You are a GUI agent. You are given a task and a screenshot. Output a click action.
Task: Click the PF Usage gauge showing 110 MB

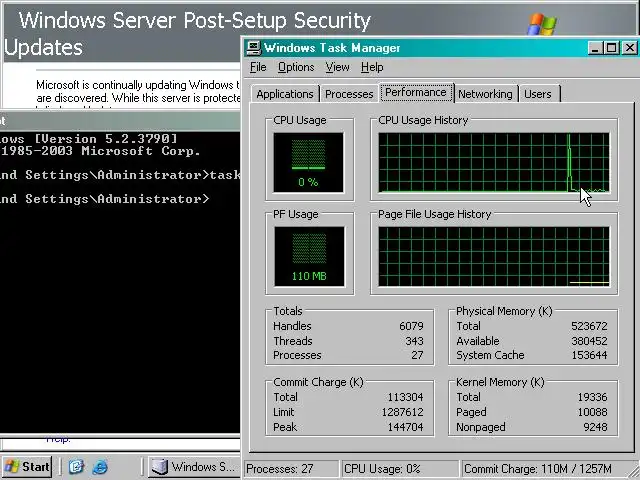309,256
